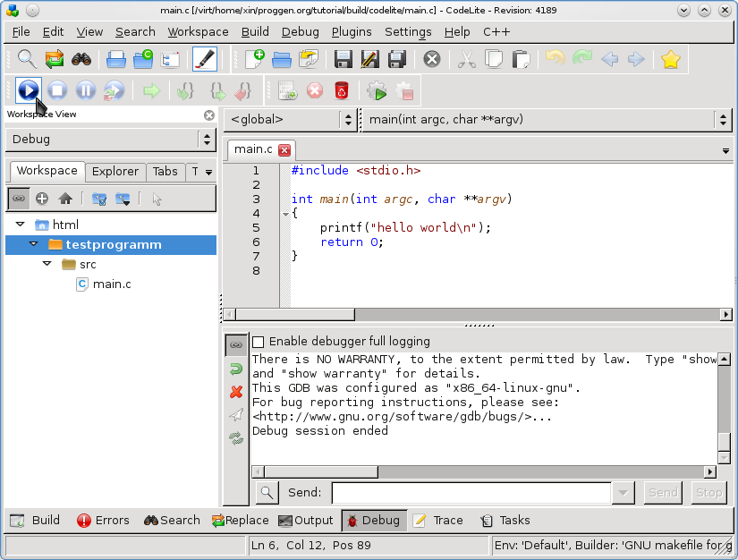738x560 pixels.
Task: Open the <global> scope dropdown
Action: pyautogui.click(x=291, y=119)
